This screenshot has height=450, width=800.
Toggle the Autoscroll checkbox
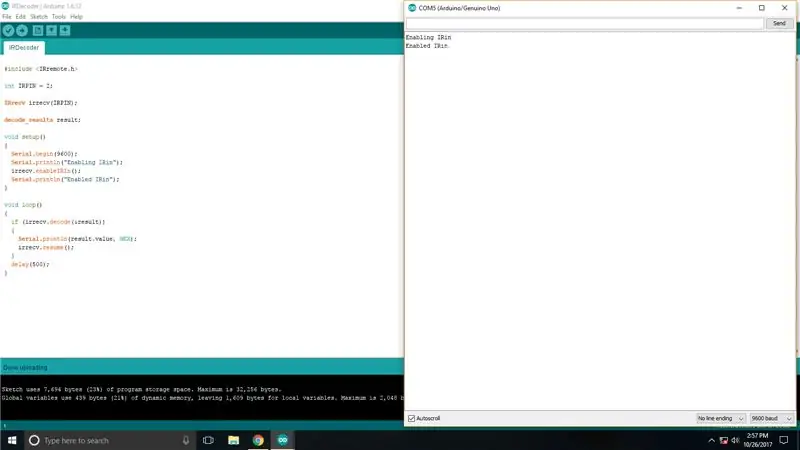coord(412,418)
